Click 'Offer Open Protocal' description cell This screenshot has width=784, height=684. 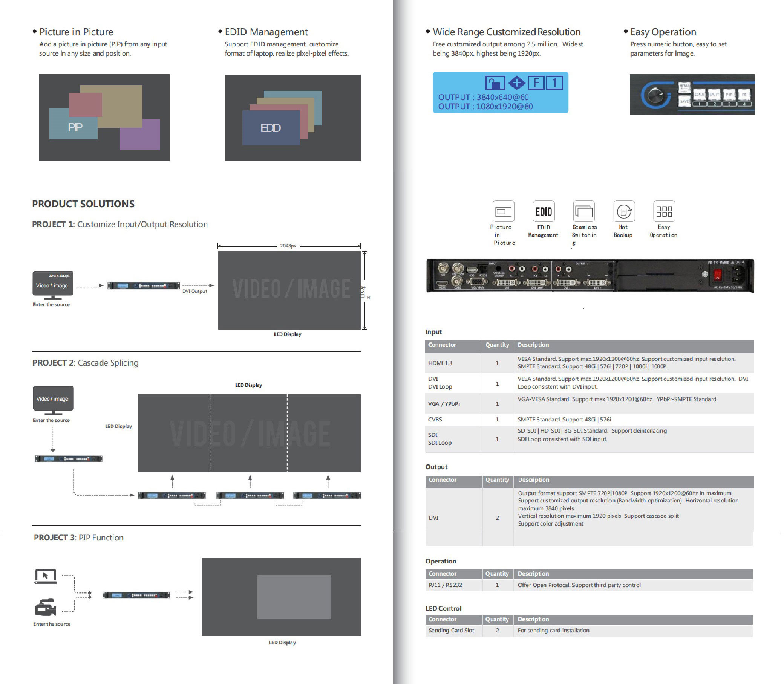pos(633,585)
